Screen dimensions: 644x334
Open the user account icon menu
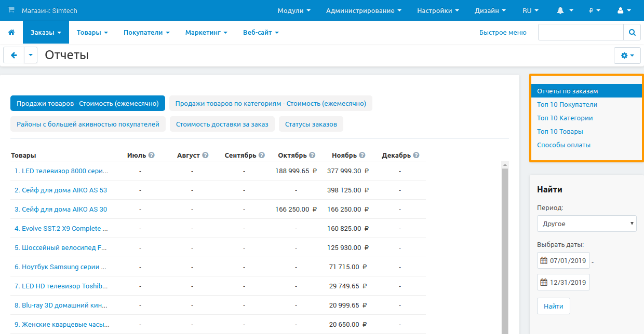pos(623,10)
